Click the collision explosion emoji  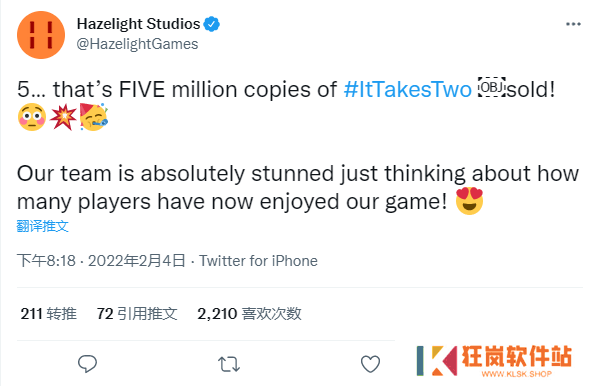point(63,117)
